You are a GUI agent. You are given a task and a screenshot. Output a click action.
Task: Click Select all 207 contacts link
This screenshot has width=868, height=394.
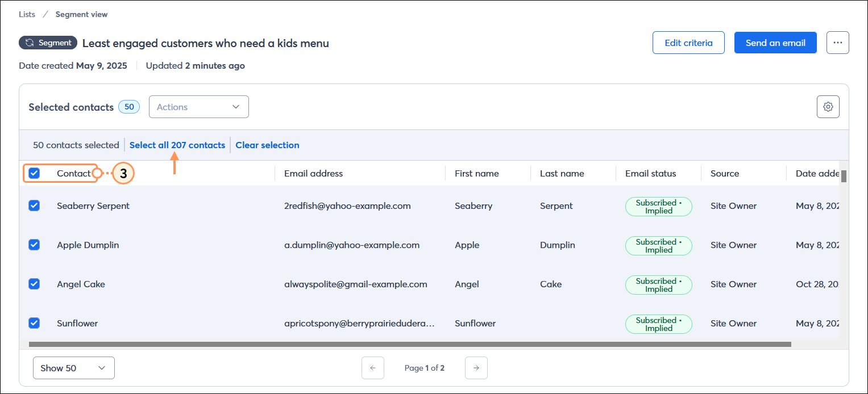tap(177, 145)
